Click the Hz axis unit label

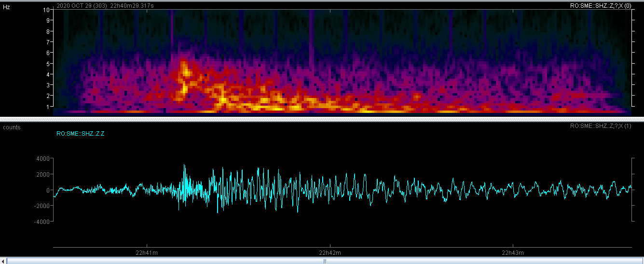click(x=7, y=8)
